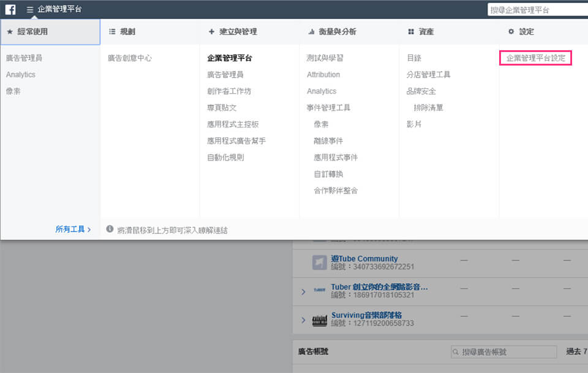This screenshot has width=588, height=373.
Task: Click the info icon in the menu footer
Action: [110, 229]
